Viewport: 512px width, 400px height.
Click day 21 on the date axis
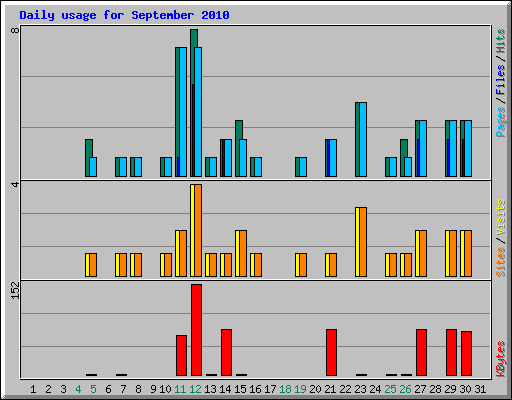pyautogui.click(x=330, y=389)
